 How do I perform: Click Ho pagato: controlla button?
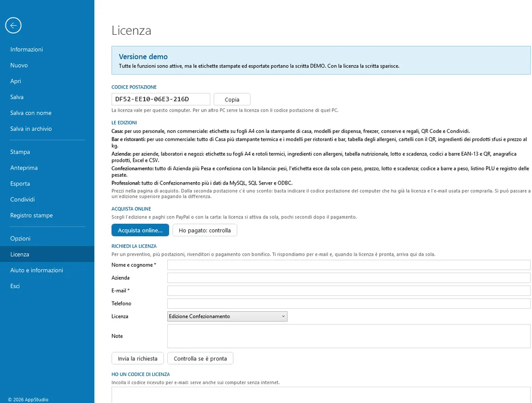coord(205,230)
